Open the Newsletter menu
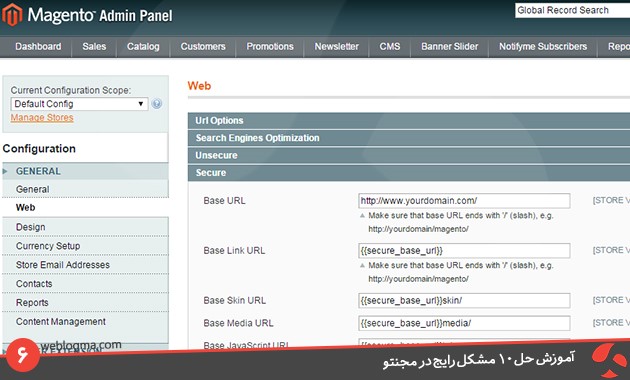The image size is (630, 380). click(x=336, y=47)
